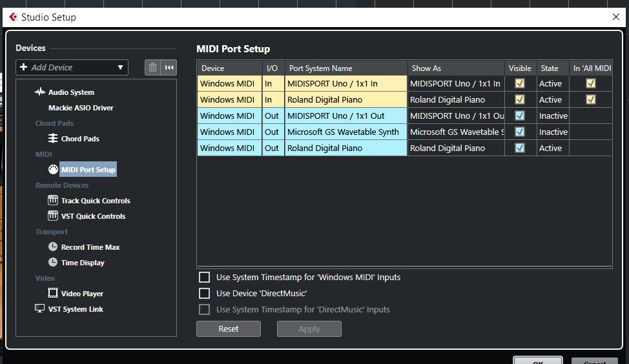Enable Use Device 'DirectMusic' checkbox

point(205,294)
